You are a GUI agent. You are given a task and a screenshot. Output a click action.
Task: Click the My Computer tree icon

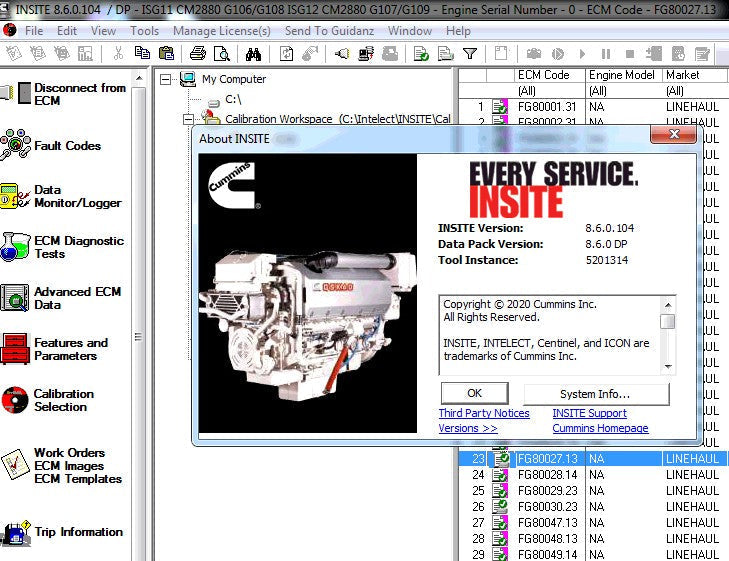[x=188, y=79]
